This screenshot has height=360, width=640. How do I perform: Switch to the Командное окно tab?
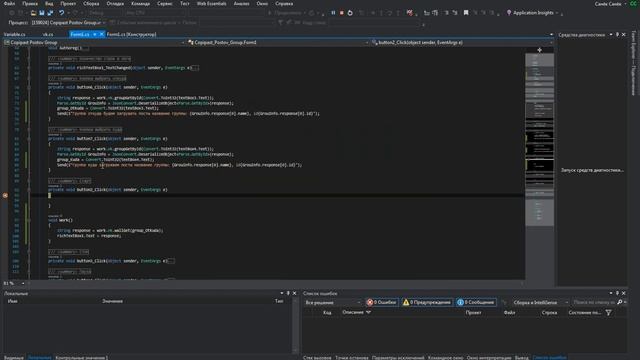point(445,358)
